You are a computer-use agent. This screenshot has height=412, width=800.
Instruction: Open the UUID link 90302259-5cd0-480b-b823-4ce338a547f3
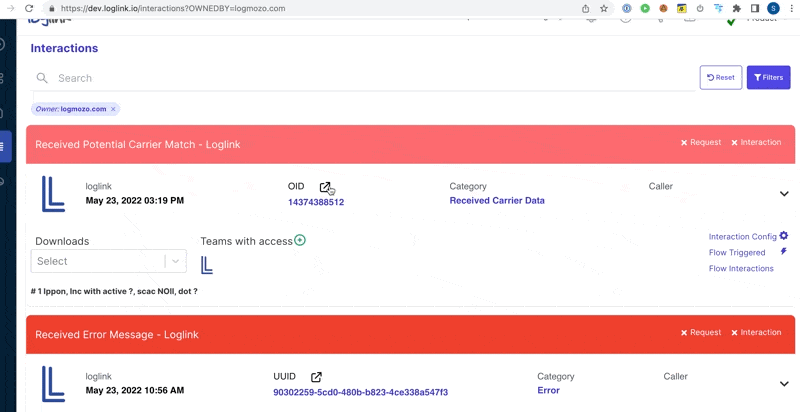point(361,392)
